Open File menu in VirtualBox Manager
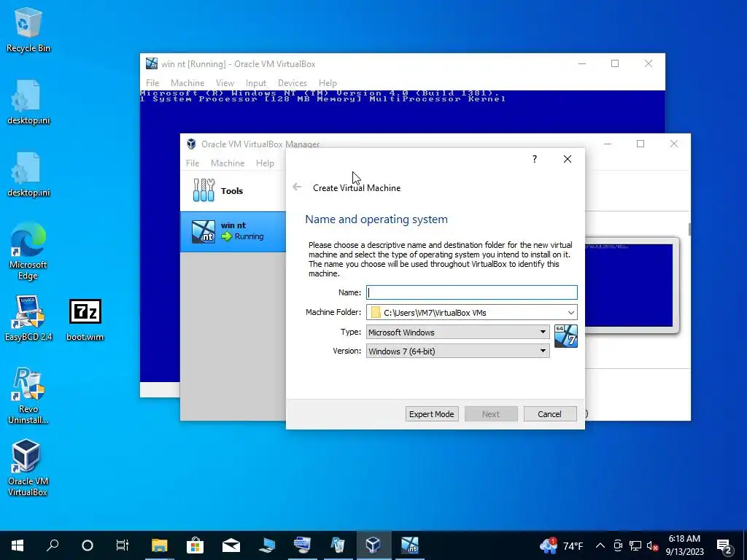This screenshot has width=747, height=560. coord(193,163)
